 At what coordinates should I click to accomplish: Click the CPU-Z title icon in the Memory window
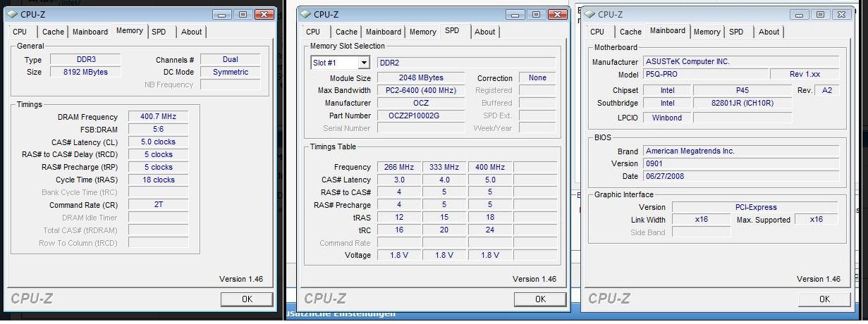[12, 14]
